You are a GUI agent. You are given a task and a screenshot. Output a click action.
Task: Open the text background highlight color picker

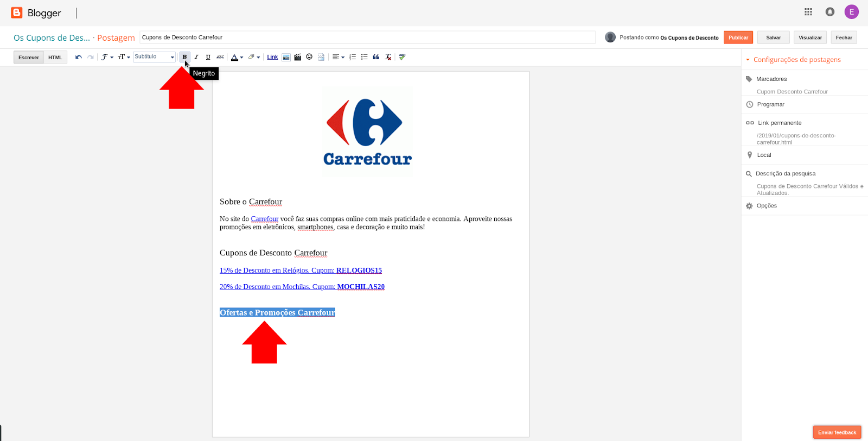[254, 57]
